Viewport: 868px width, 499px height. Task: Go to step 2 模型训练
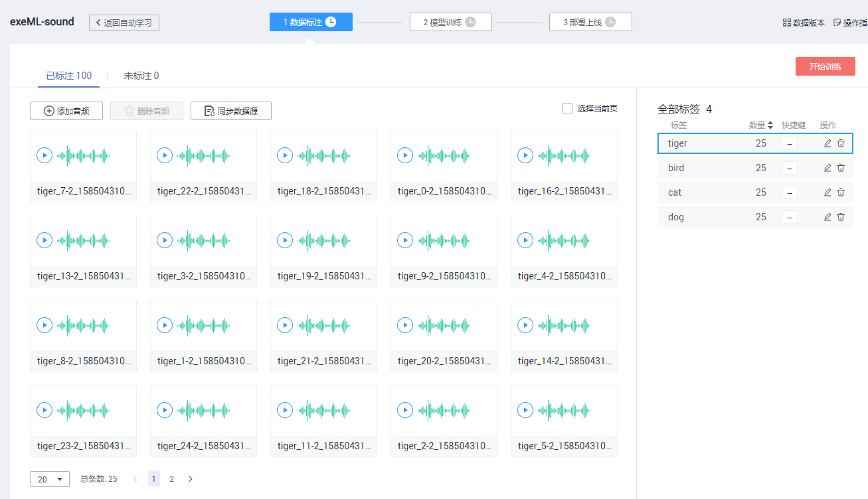pyautogui.click(x=450, y=22)
